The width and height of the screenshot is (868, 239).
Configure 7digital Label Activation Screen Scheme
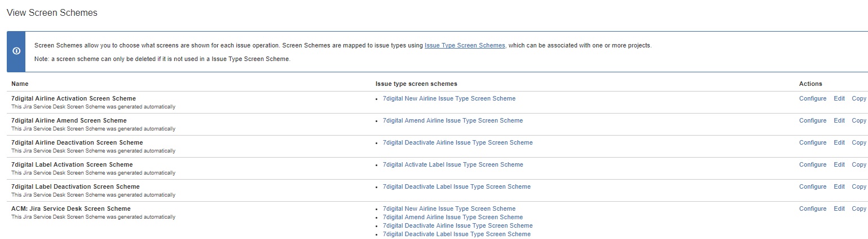813,164
